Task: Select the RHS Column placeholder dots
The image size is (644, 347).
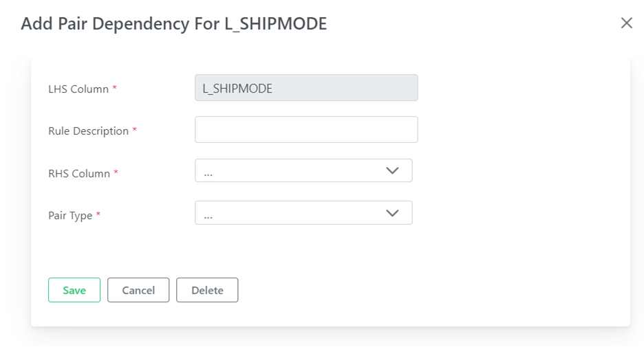Action: pyautogui.click(x=208, y=175)
